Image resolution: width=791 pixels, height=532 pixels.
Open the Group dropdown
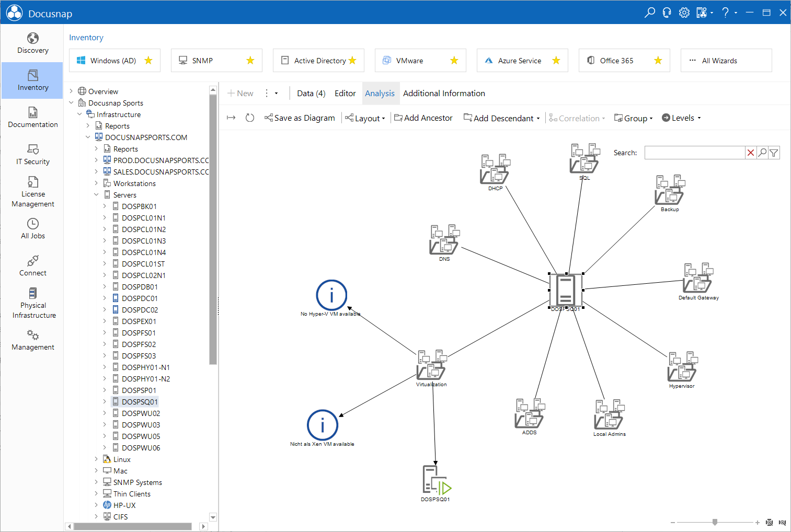click(633, 118)
